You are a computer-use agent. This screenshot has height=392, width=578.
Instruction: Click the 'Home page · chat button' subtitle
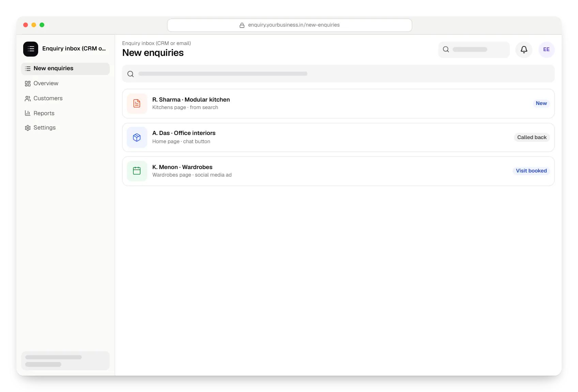pos(181,141)
